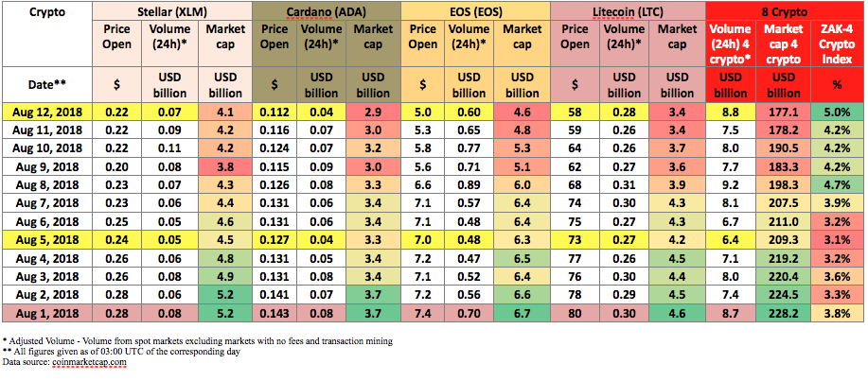Select the Stellar (XLM) header cell
868x381 pixels.
(x=171, y=10)
